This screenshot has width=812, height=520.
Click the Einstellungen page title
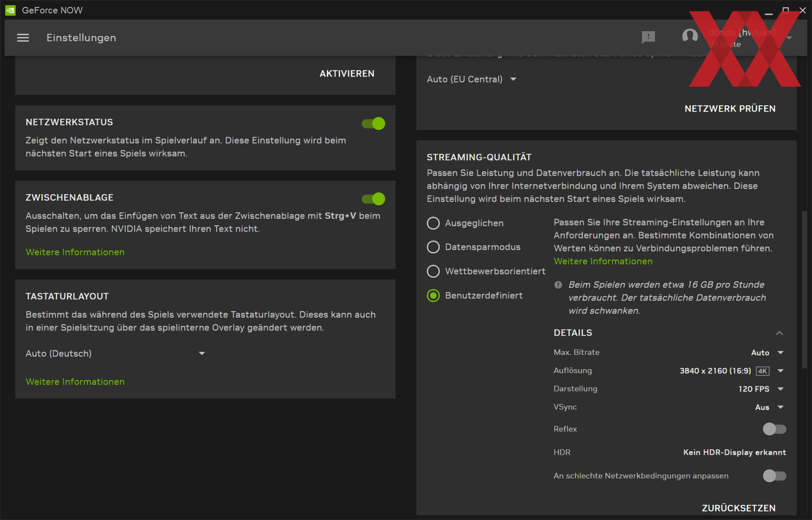pos(81,38)
